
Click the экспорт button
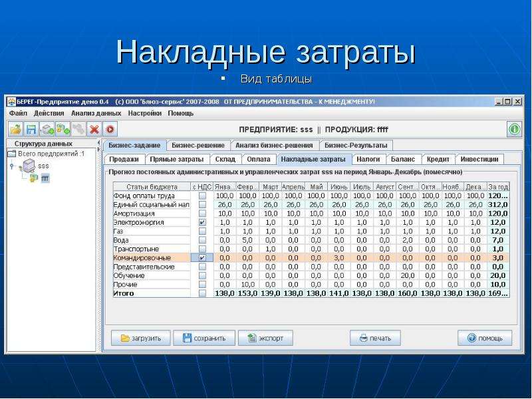[x=265, y=338]
